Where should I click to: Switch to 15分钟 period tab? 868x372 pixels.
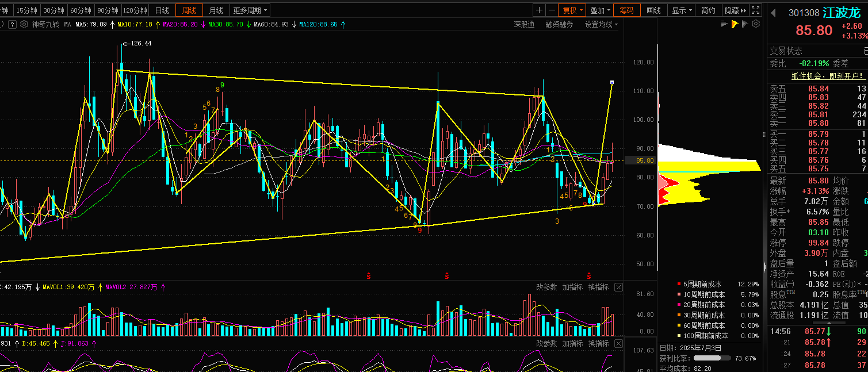(26, 10)
